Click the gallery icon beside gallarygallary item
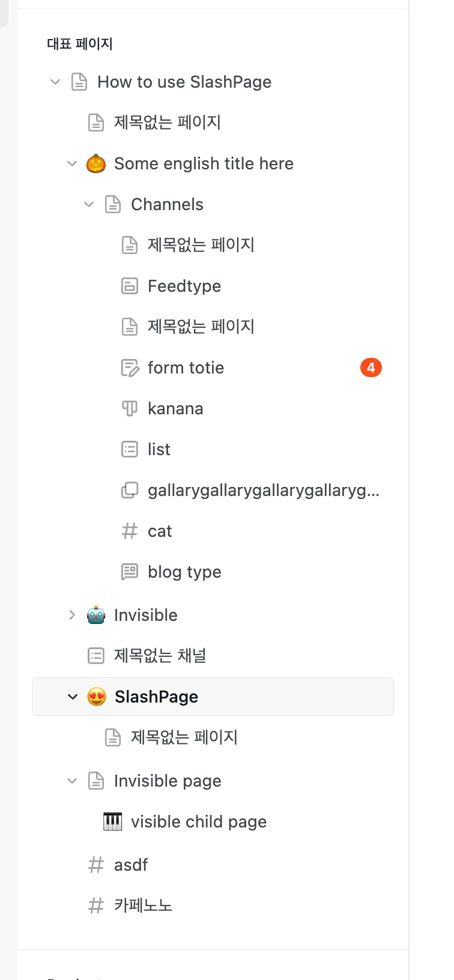The height and width of the screenshot is (980, 454). pos(130,490)
